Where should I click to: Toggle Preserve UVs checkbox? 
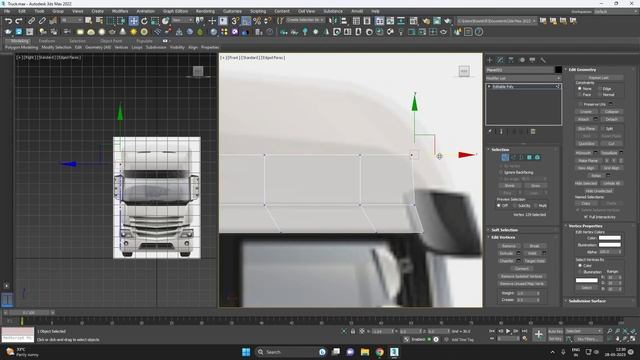580,104
